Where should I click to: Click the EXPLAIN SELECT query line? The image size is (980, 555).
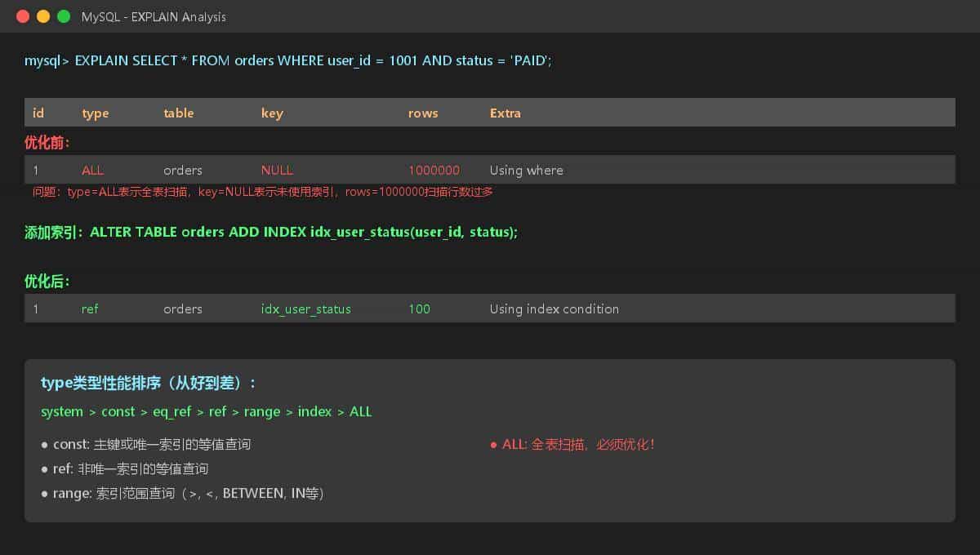(x=289, y=61)
